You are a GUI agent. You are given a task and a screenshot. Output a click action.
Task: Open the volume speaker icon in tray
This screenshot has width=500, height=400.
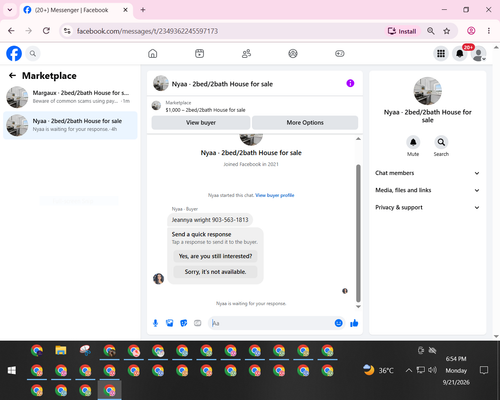[432, 370]
